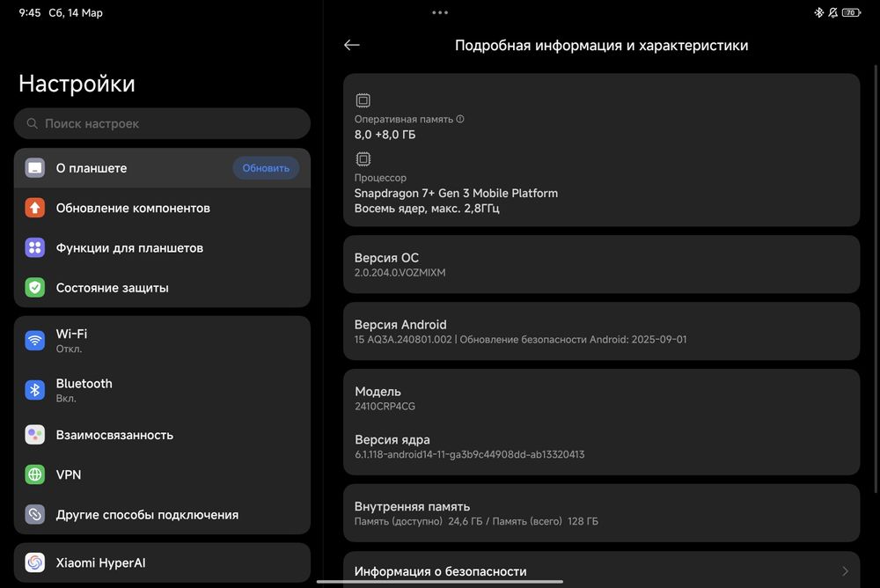Click the Xiaomi HyperAI swirl icon
This screenshot has width=880, height=588.
point(35,562)
